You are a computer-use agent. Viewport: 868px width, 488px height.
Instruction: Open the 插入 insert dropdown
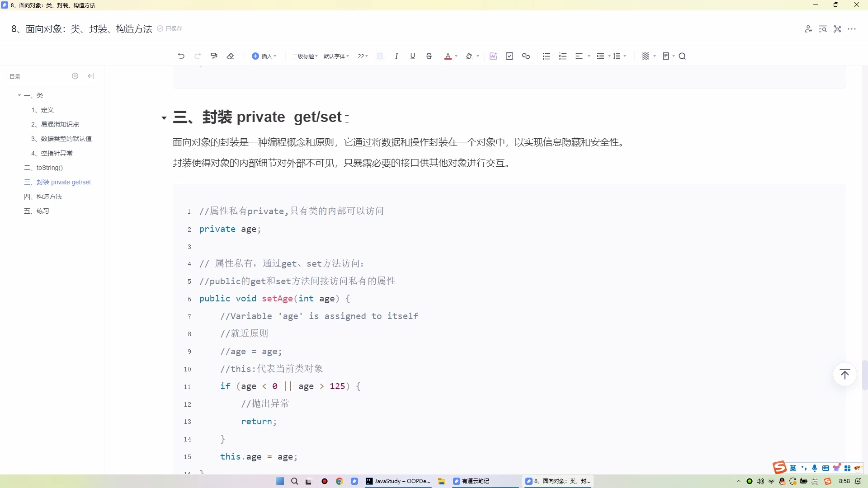click(264, 56)
